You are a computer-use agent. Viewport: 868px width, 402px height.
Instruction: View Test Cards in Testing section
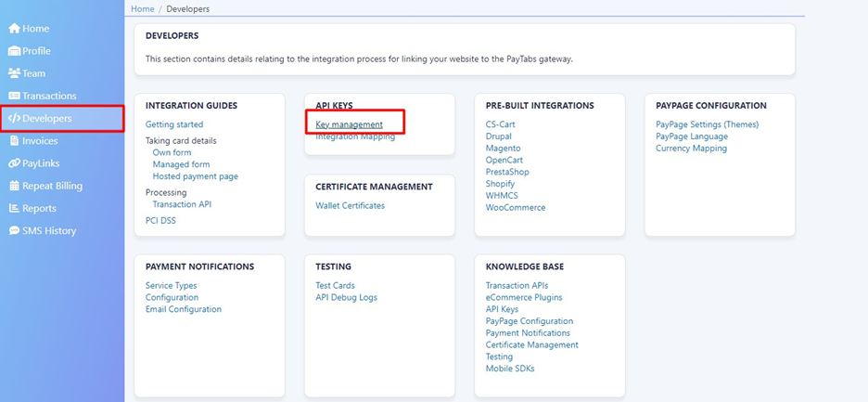[335, 286]
